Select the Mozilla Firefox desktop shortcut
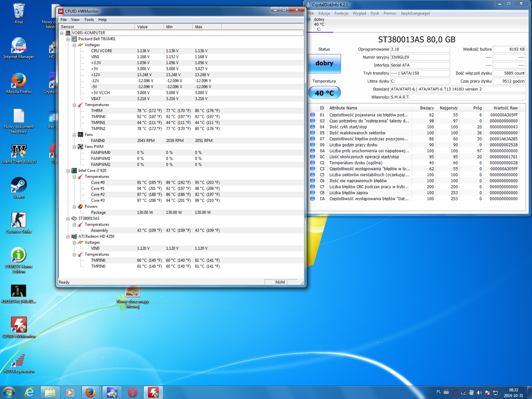This screenshot has width=532, height=399. point(19,83)
